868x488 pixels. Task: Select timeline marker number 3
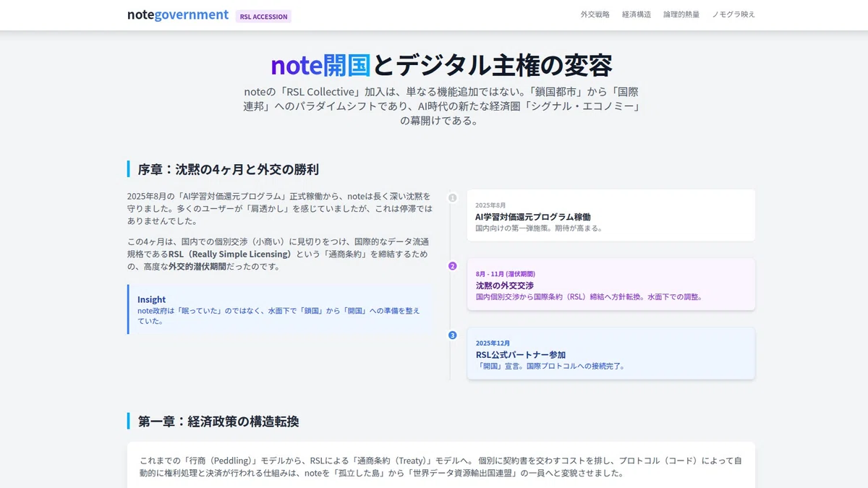[453, 335]
